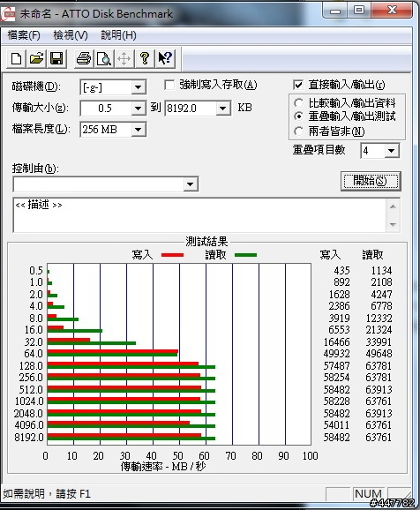Click the write value 16466
Image resolution: width=420 pixels, height=510 pixels.
click(x=336, y=342)
